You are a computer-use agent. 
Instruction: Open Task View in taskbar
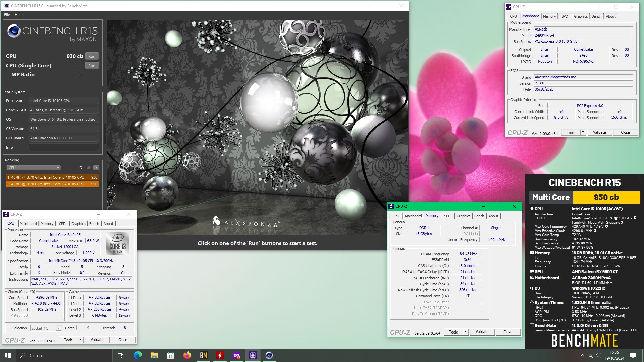[x=121, y=355]
